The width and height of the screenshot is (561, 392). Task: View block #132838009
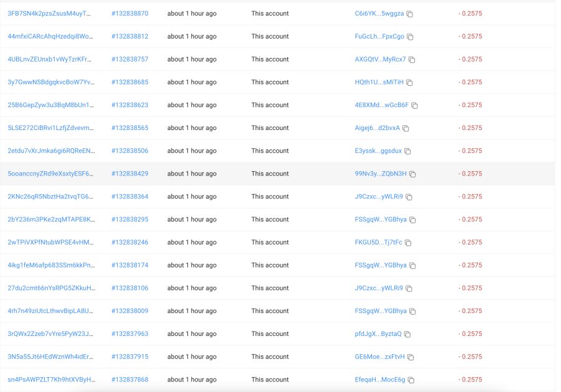pos(130,312)
